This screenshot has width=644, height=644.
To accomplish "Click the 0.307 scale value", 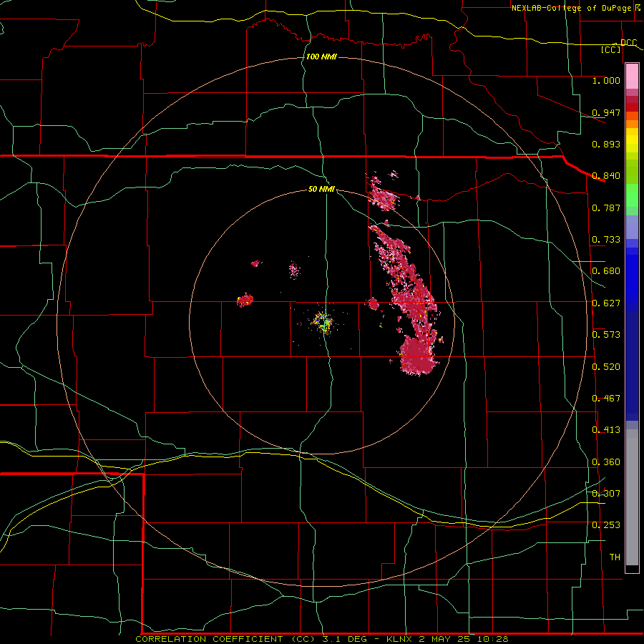I will coord(606,493).
